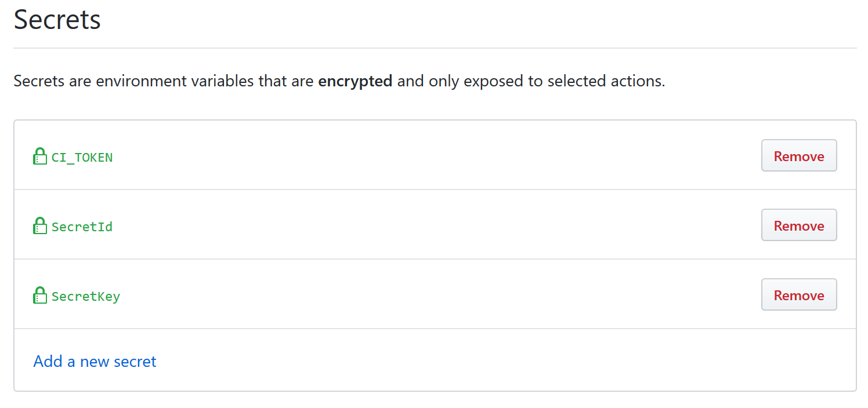This screenshot has height=408, width=868.
Task: Remove the SecretKey secret
Action: pos(798,295)
